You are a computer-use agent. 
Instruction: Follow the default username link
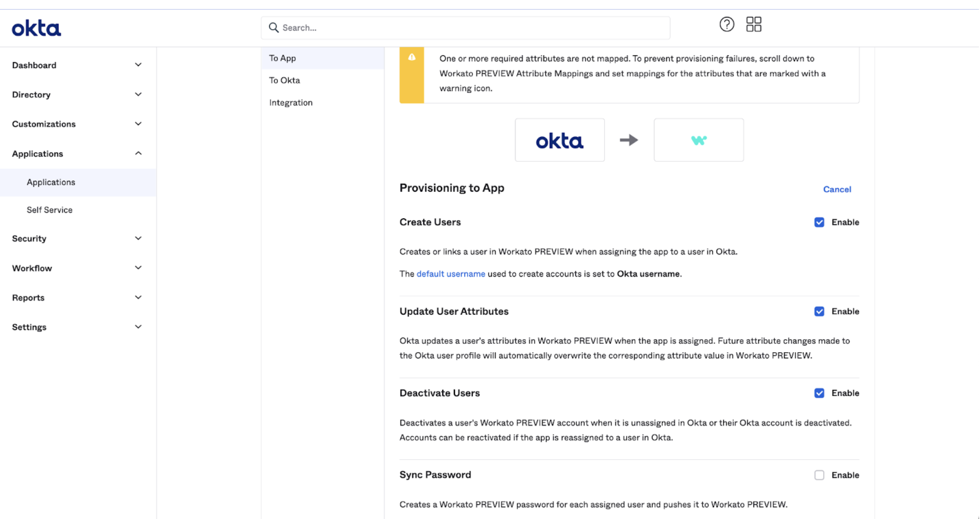click(450, 274)
